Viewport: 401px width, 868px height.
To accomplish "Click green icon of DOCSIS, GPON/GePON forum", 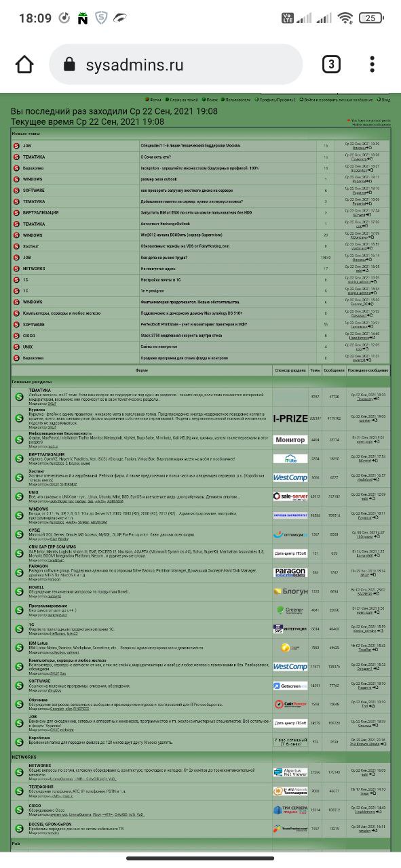I will click(20, 829).
